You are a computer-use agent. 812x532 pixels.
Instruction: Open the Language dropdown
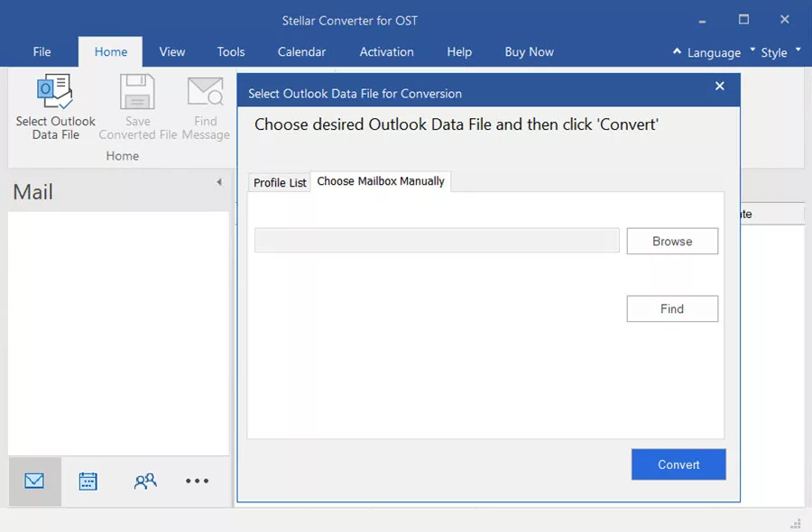(721, 52)
